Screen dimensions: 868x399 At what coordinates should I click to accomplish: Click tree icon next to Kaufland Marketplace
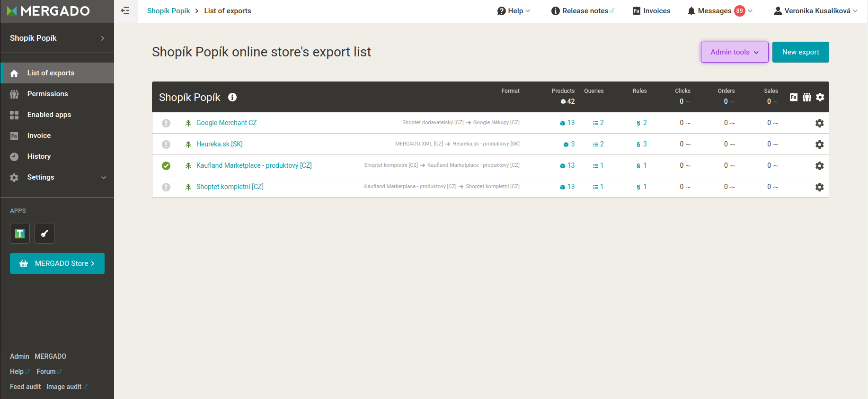point(188,166)
